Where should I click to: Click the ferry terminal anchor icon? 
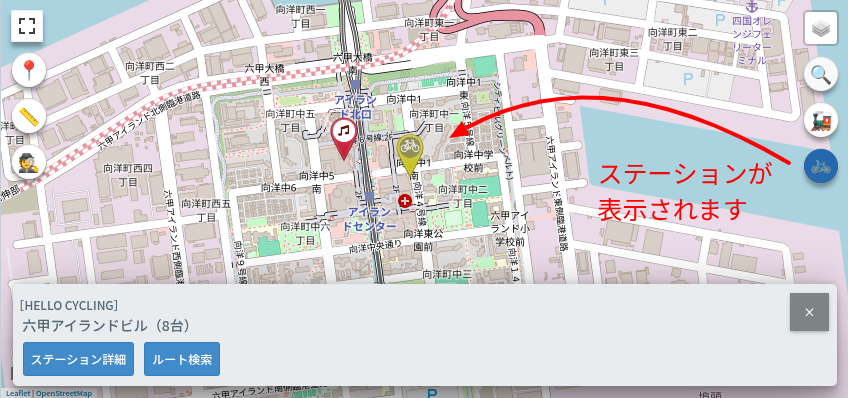point(752,6)
